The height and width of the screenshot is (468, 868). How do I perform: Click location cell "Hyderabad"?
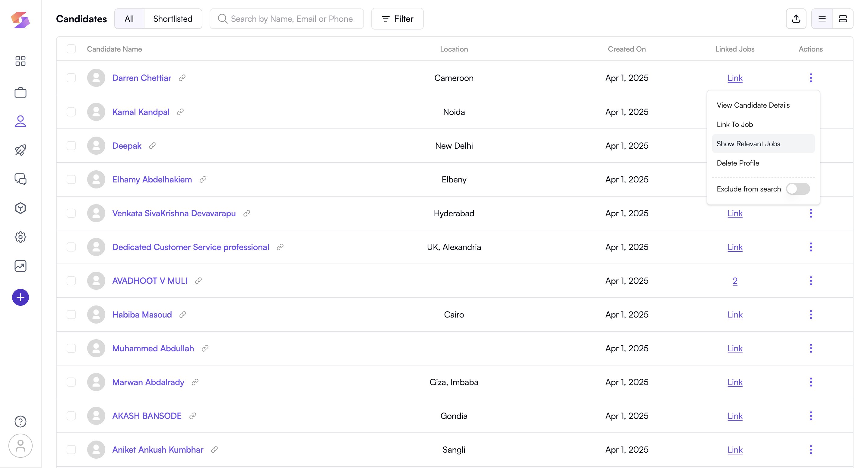point(454,213)
